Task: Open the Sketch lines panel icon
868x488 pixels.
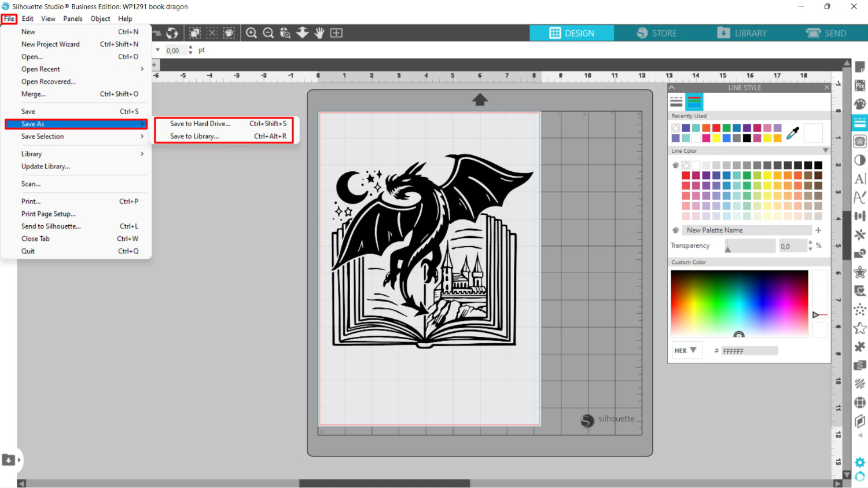Action: [x=860, y=384]
